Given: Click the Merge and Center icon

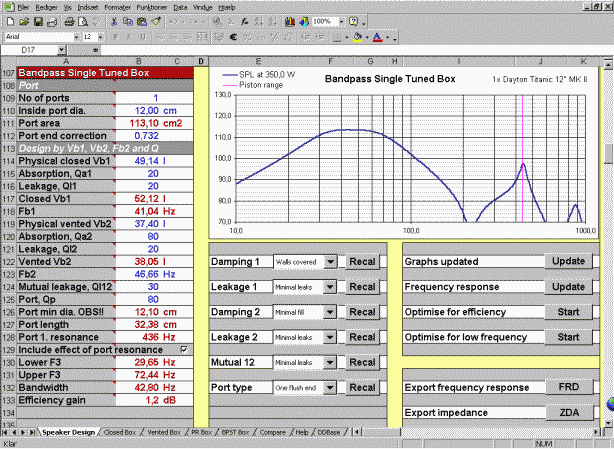Looking at the screenshot, I should click(x=202, y=37).
